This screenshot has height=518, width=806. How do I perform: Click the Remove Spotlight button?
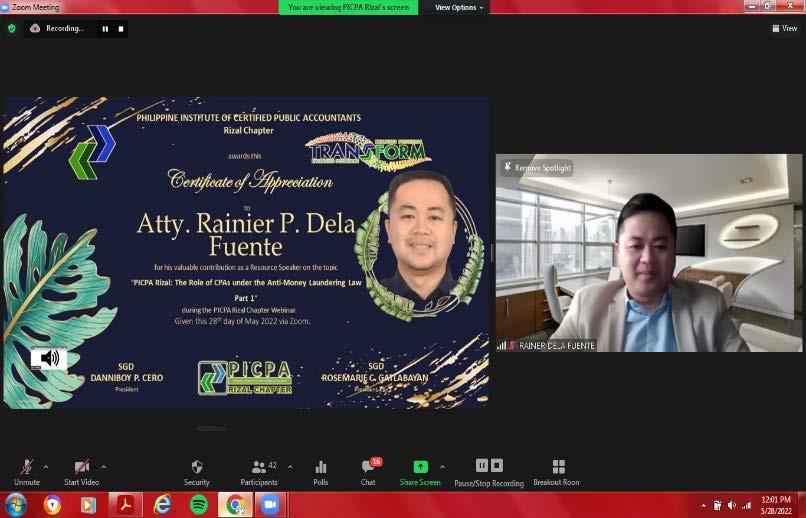(537, 168)
